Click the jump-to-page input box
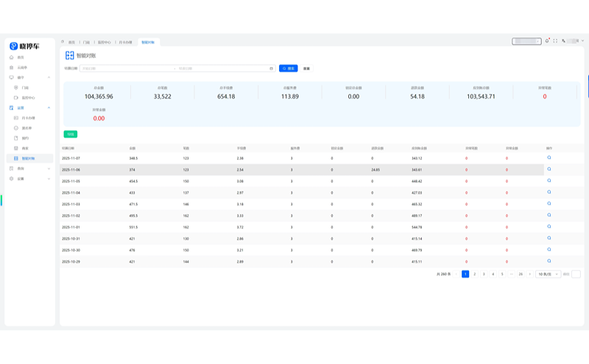589x364 pixels. click(x=576, y=274)
